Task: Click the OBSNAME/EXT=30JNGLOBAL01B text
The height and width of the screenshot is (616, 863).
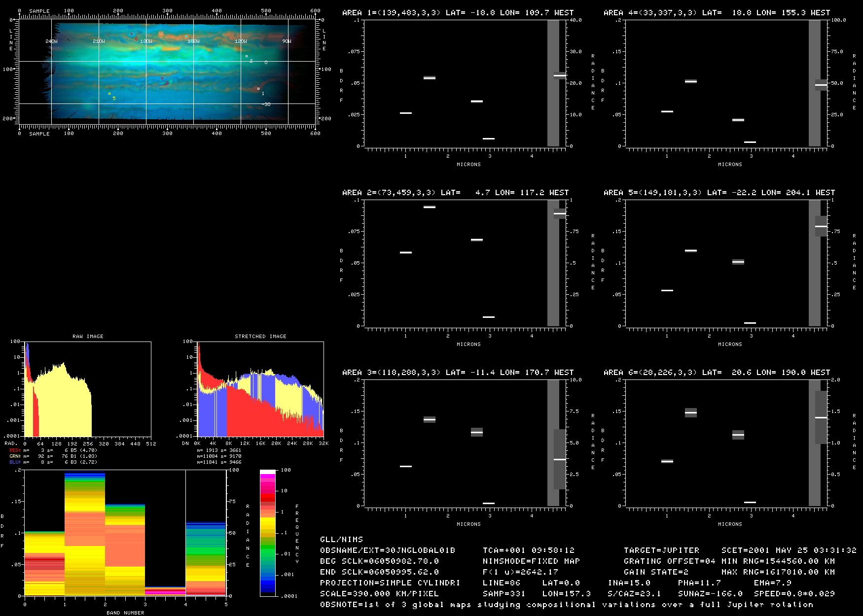Action: point(388,550)
